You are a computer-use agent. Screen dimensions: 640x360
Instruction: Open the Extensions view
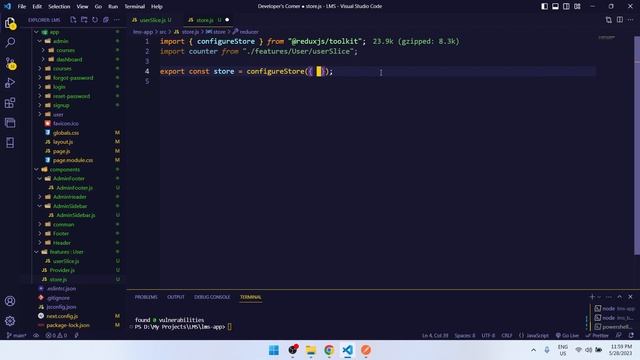pos(10,102)
